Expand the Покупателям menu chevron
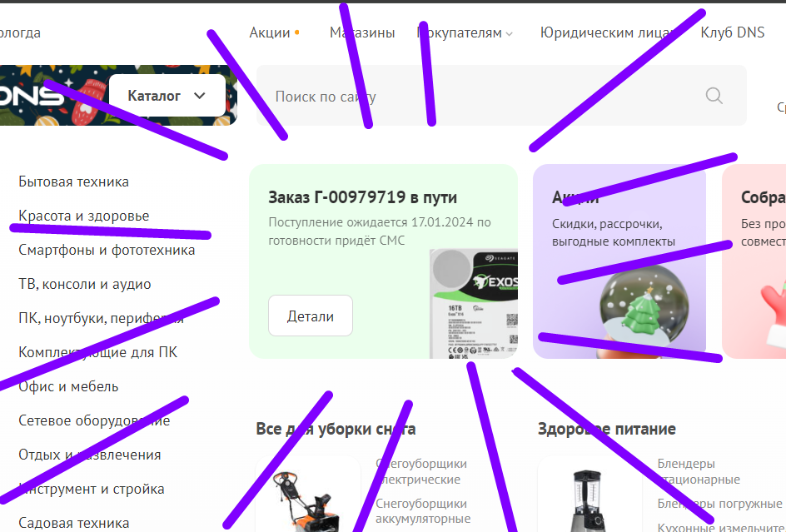 pos(510,34)
